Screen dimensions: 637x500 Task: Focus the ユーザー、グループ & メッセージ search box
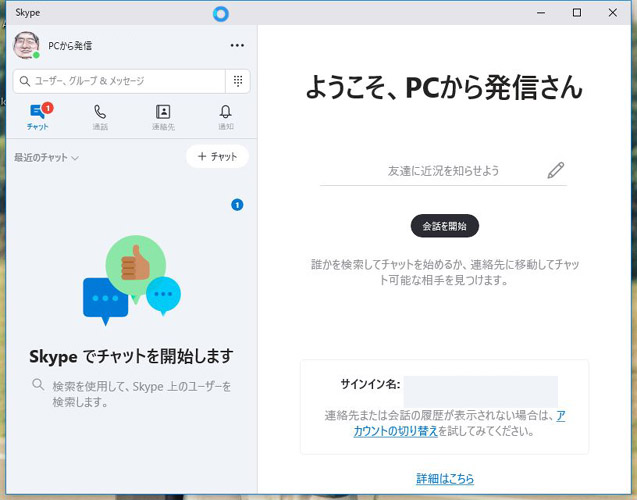(119, 81)
